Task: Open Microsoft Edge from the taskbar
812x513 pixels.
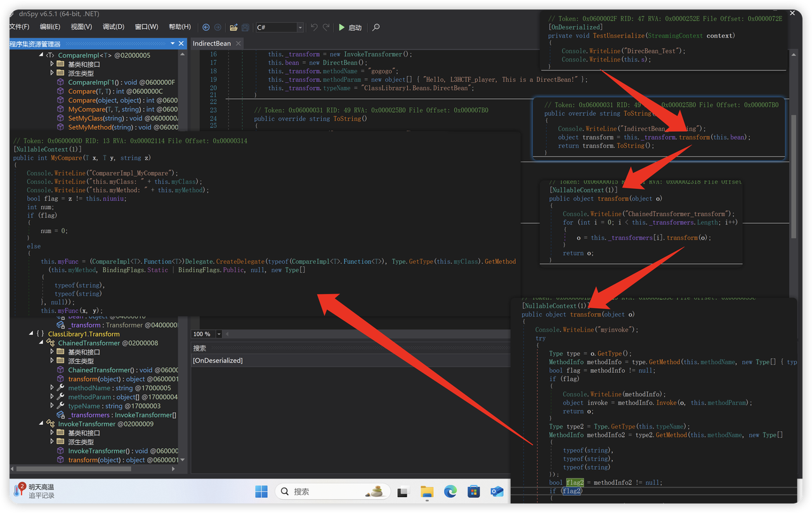Action: coord(450,491)
